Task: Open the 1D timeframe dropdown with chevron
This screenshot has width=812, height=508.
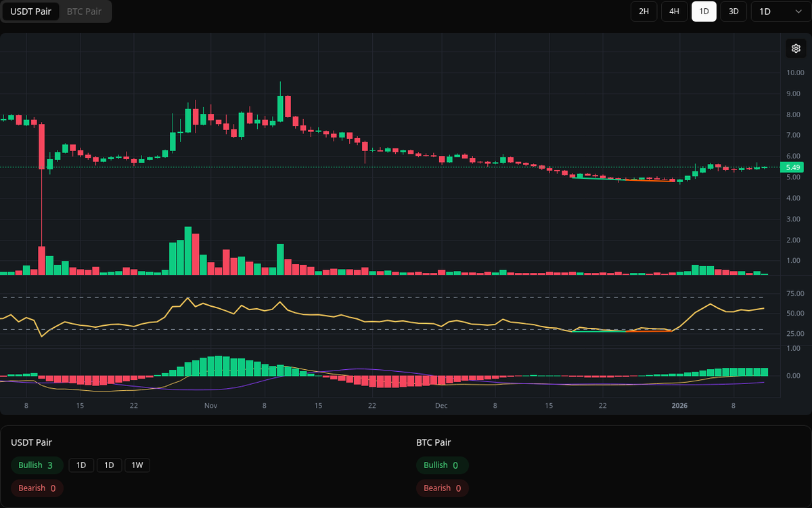Action: pyautogui.click(x=780, y=12)
